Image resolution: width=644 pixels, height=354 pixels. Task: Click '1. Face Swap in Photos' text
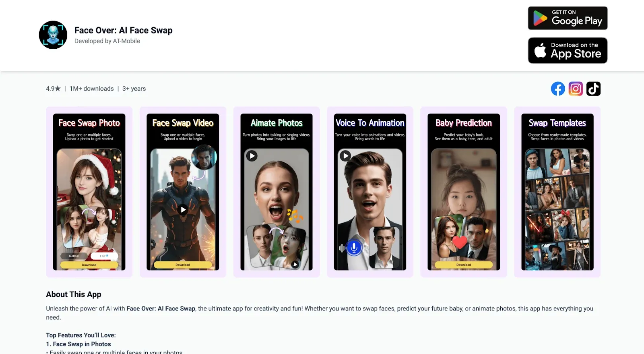(78, 344)
